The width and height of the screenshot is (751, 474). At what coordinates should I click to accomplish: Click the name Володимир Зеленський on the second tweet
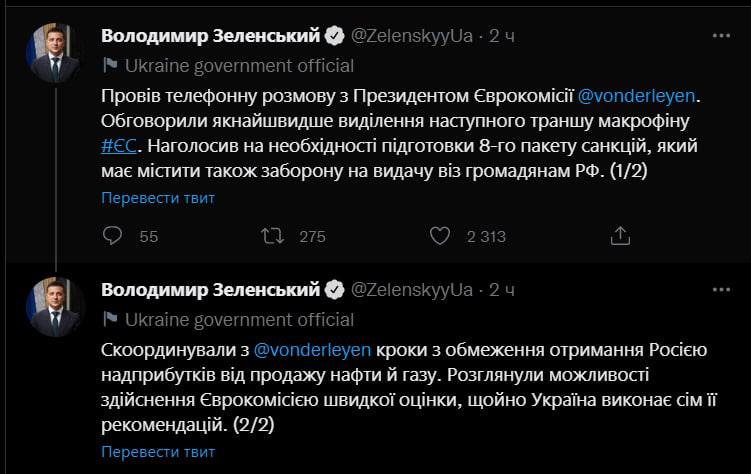click(210, 290)
